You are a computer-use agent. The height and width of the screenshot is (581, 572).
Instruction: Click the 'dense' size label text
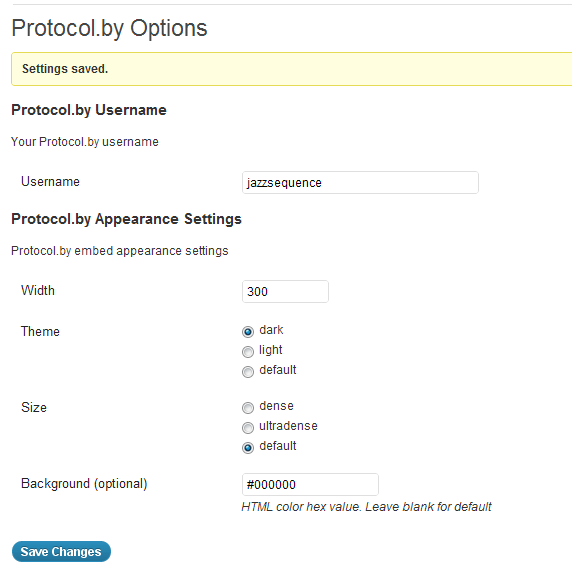[276, 406]
